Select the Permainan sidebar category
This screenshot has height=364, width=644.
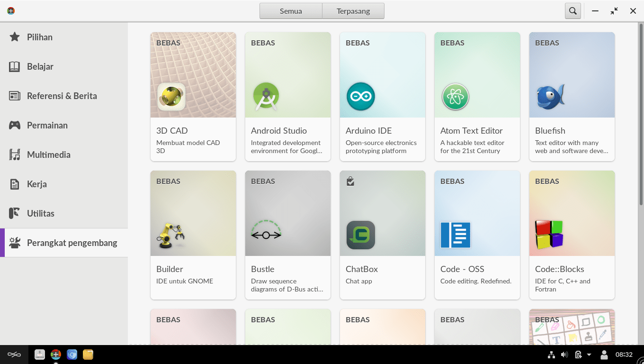[x=64, y=125]
